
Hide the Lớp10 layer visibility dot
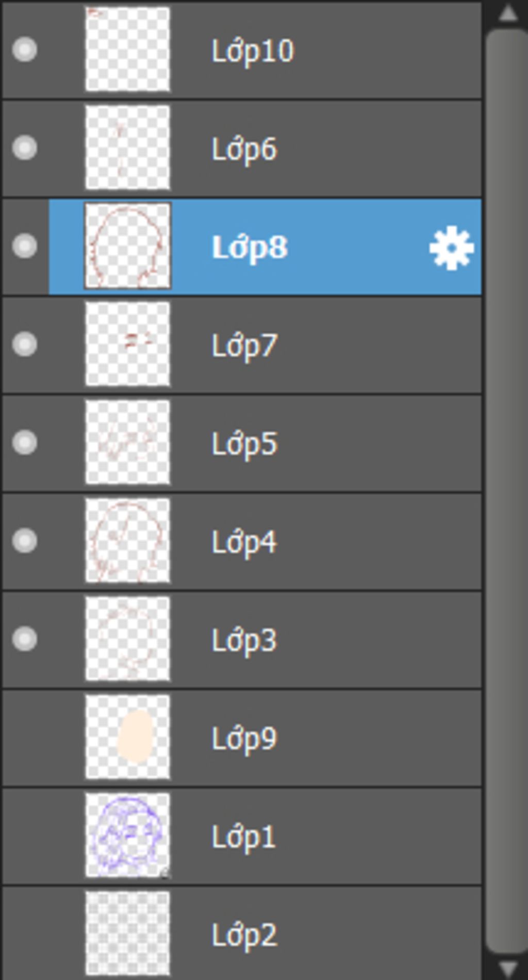[x=25, y=50]
